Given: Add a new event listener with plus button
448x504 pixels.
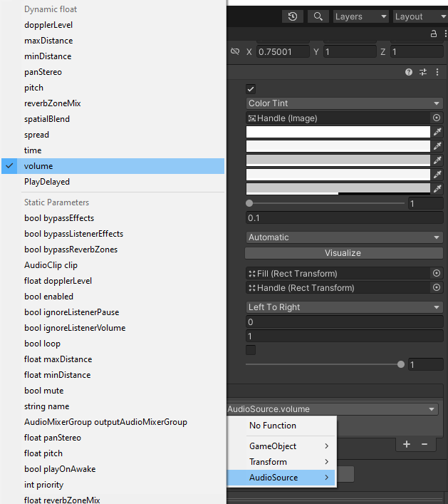Looking at the screenshot, I should click(407, 444).
